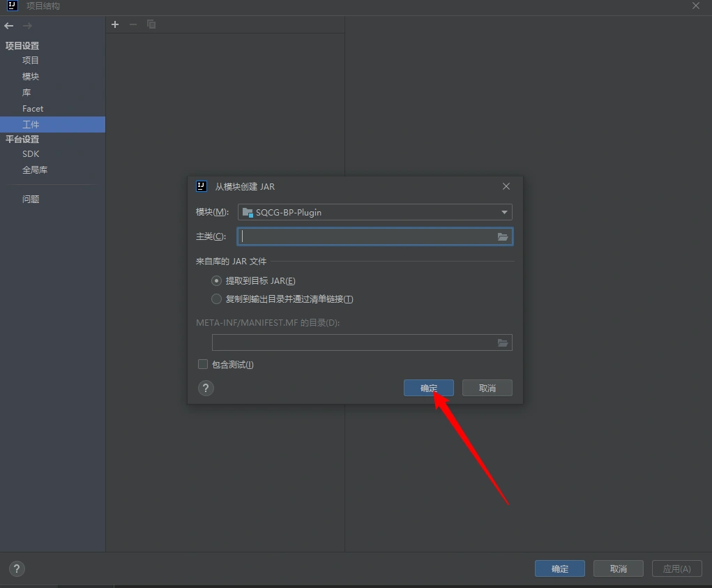Click 确定 in the create JAR dialog
The image size is (712, 588).
pos(428,389)
